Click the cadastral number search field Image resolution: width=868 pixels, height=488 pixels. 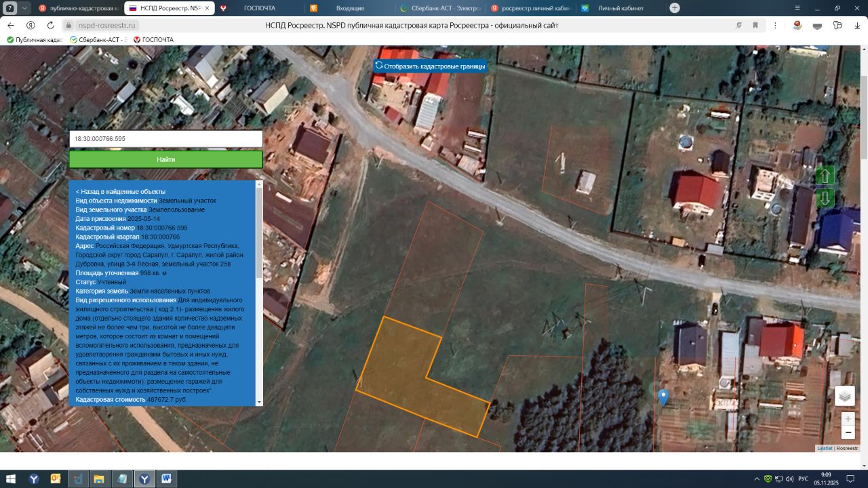click(165, 138)
